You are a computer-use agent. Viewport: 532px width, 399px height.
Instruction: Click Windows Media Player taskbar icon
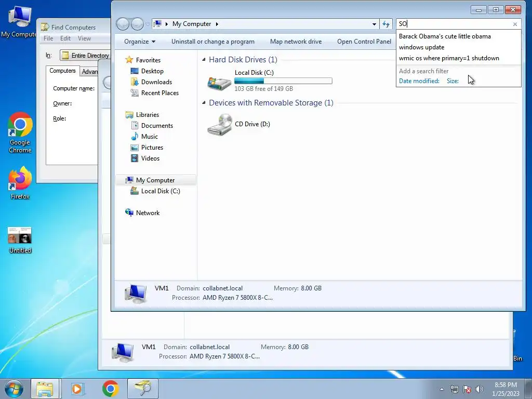pyautogui.click(x=77, y=389)
